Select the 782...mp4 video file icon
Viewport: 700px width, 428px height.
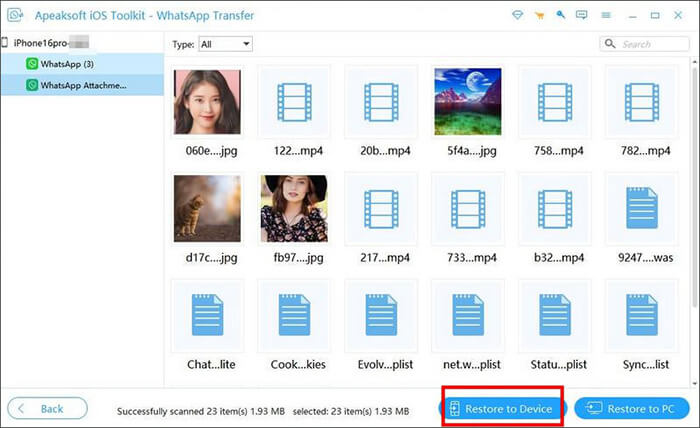pyautogui.click(x=642, y=102)
